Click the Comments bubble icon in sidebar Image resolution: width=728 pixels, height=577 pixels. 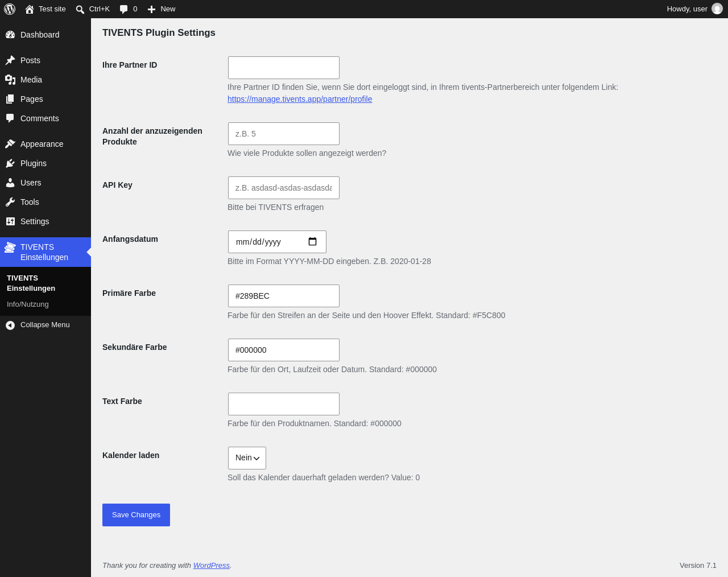pyautogui.click(x=10, y=118)
